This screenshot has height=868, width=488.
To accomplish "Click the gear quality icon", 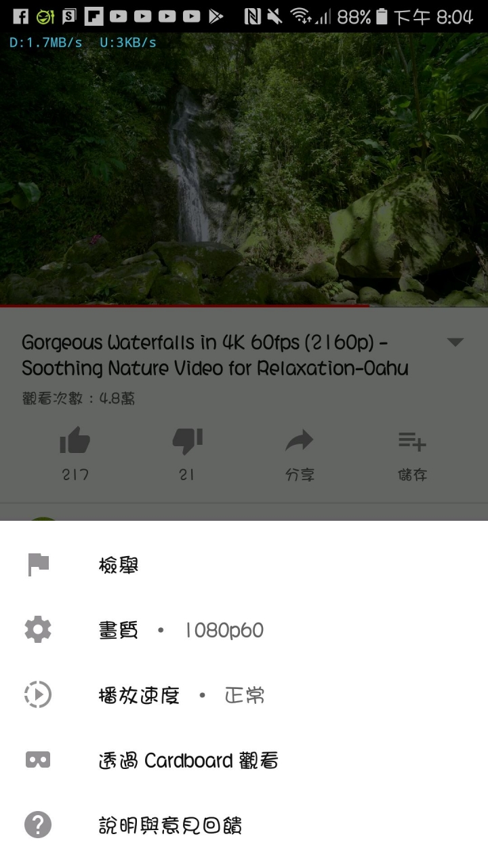I will click(38, 630).
